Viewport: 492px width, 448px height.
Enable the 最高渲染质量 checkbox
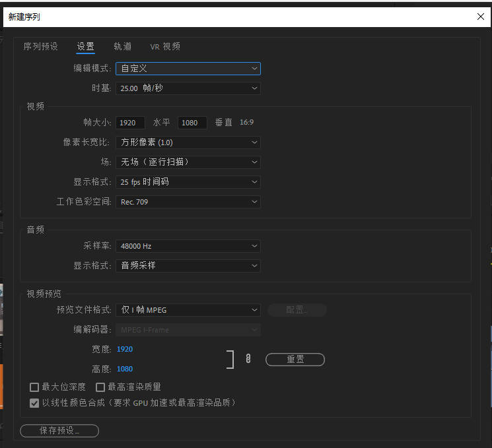[x=100, y=387]
